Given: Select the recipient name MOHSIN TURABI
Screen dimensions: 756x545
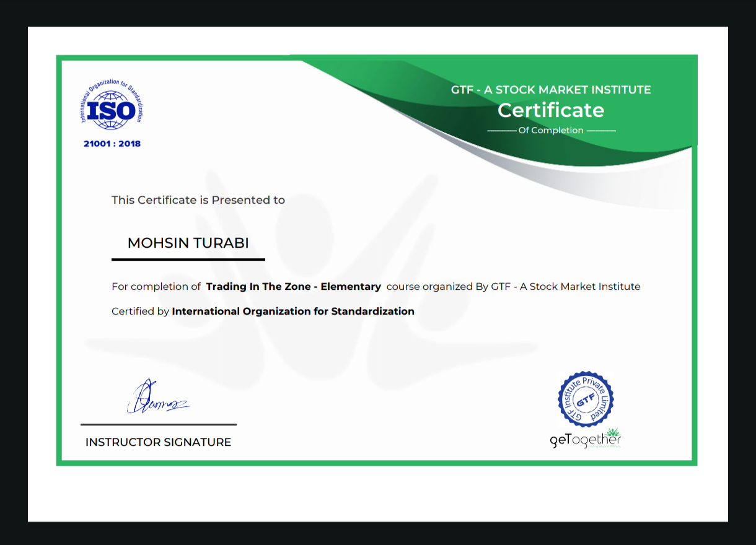Looking at the screenshot, I should [x=188, y=243].
